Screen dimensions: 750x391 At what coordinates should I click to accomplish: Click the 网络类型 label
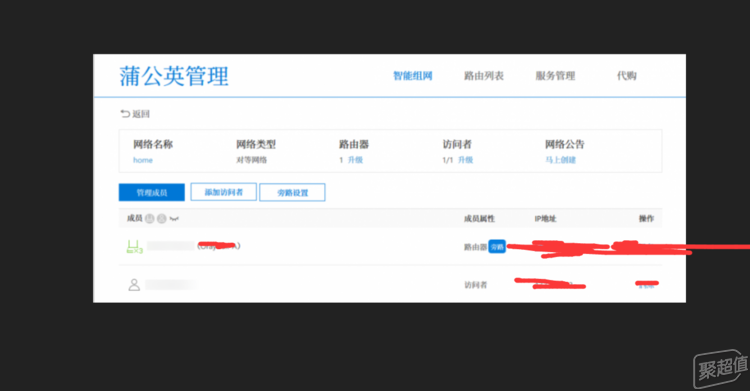coord(256,144)
